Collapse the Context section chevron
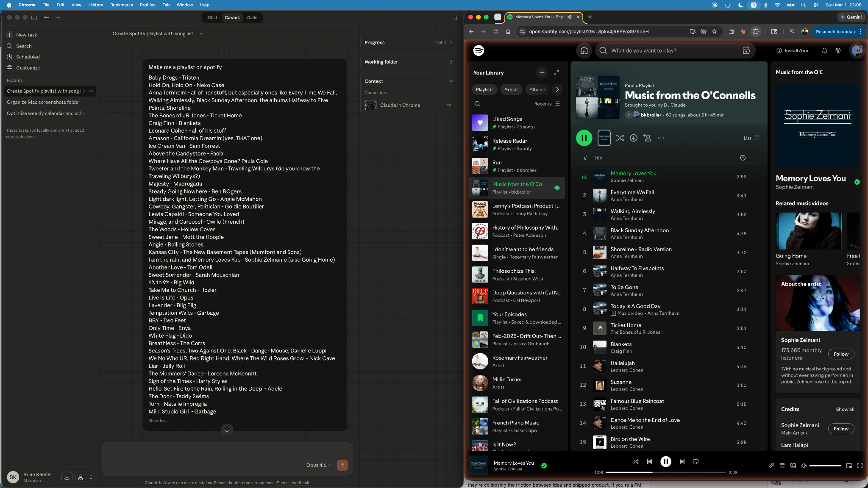The width and height of the screenshot is (868, 488). point(451,81)
